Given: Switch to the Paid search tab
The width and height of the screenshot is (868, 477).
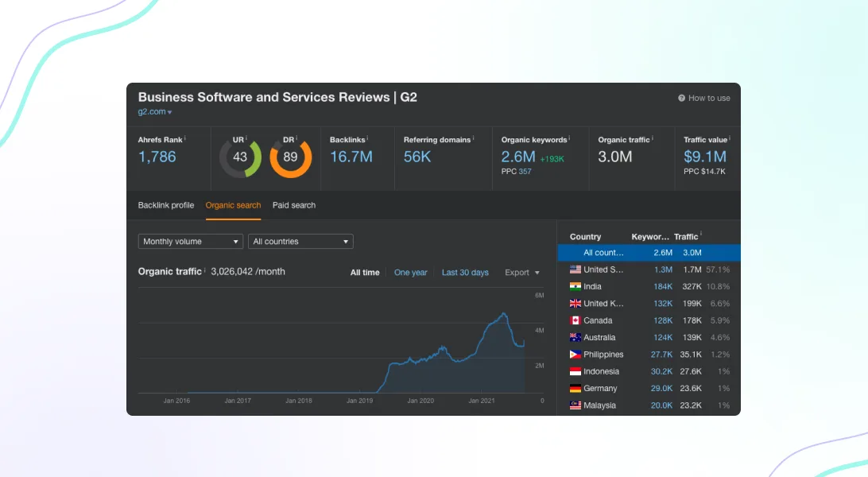Looking at the screenshot, I should [294, 205].
